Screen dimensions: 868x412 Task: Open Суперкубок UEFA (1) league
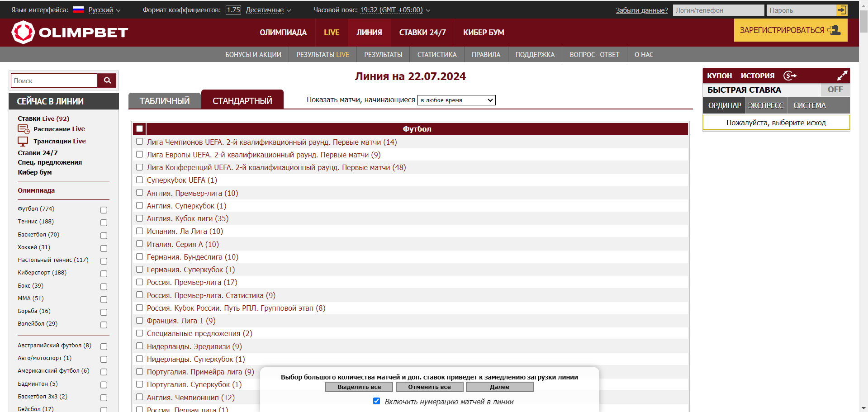[x=182, y=180]
